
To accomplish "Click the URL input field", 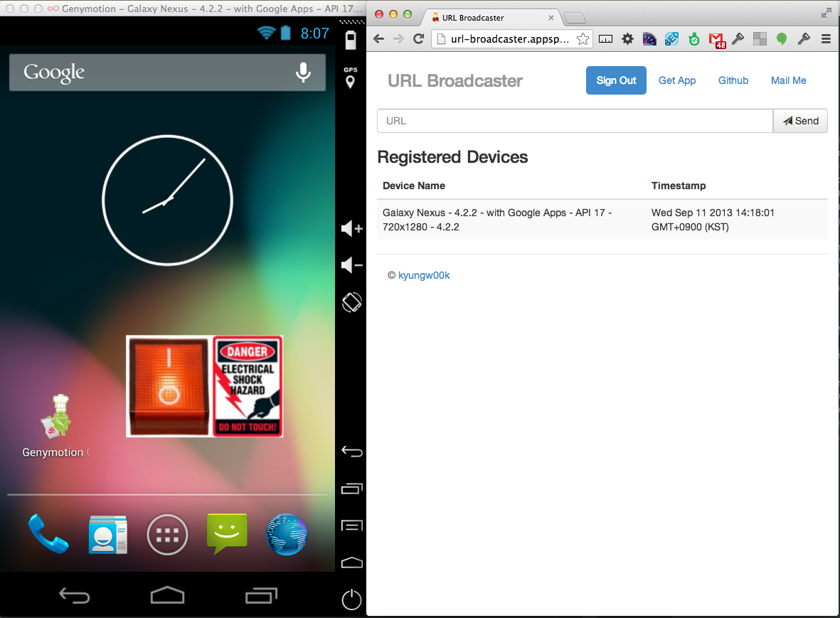I will pyautogui.click(x=575, y=121).
